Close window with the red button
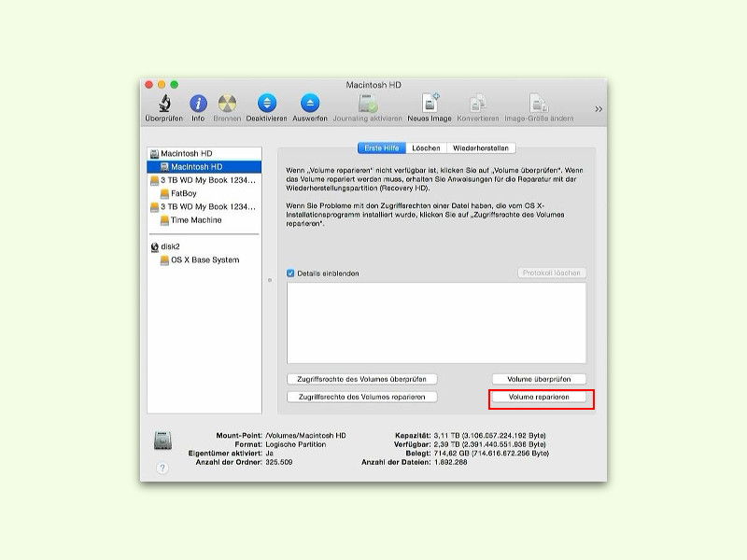 [x=149, y=85]
